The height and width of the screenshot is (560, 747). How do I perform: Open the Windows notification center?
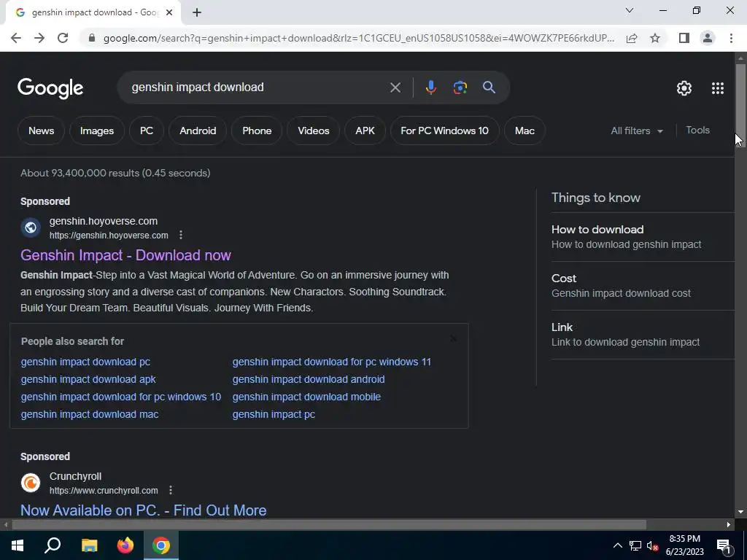coord(724,545)
